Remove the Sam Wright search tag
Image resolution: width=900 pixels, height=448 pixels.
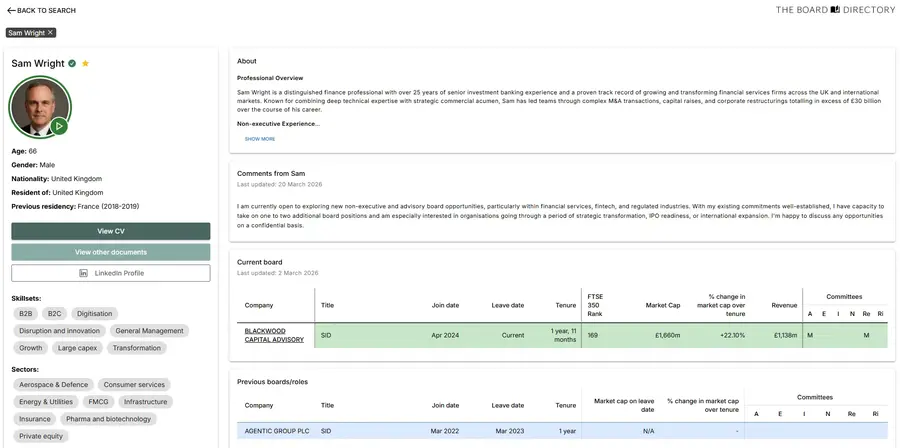[x=51, y=33]
